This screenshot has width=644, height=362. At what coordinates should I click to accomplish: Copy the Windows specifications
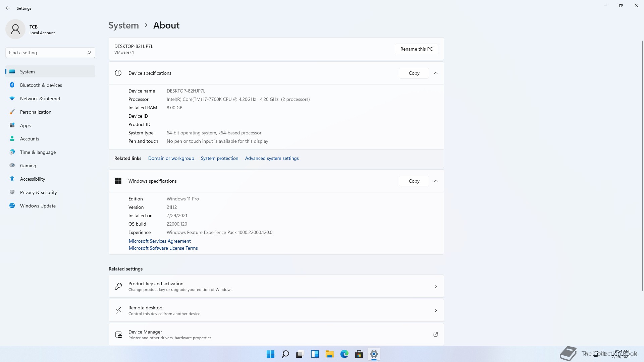click(x=414, y=181)
